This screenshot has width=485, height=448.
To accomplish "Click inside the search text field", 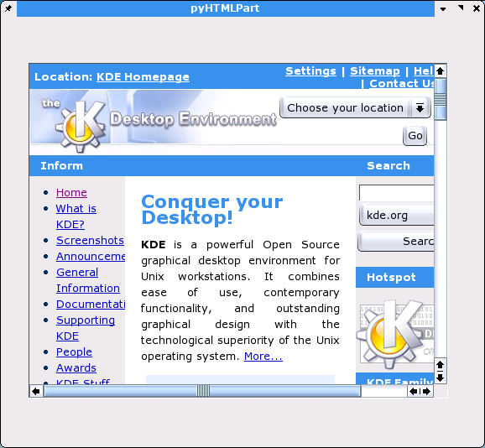I will (397, 193).
